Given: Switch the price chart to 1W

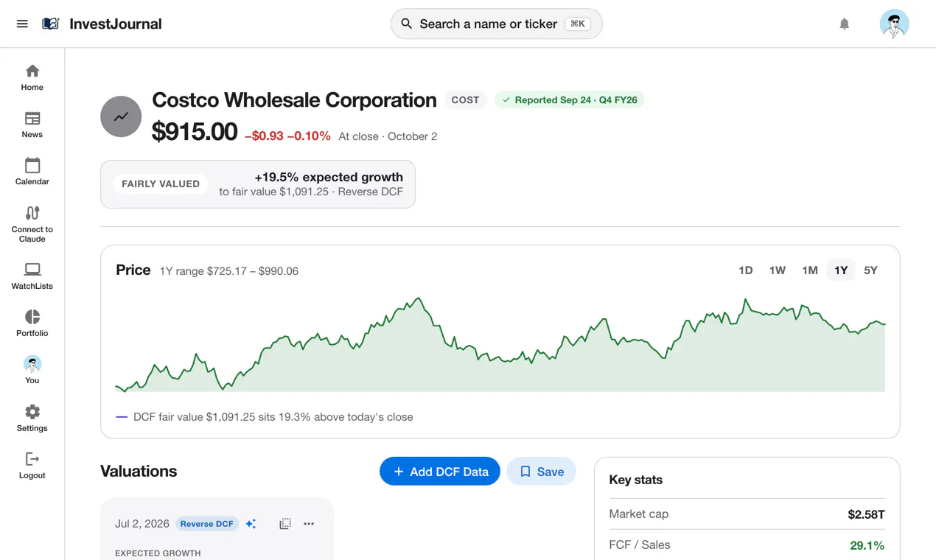Looking at the screenshot, I should (x=778, y=270).
